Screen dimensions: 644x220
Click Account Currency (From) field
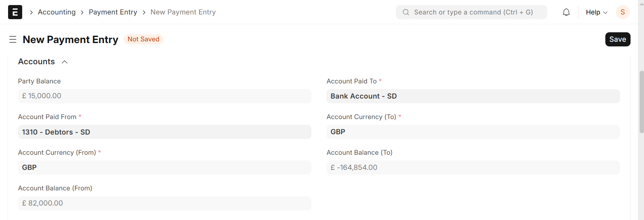tap(164, 168)
